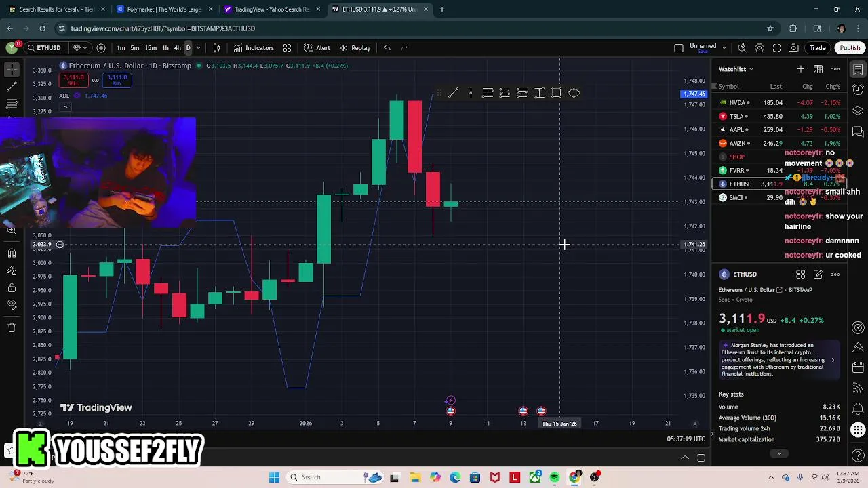This screenshot has height=488, width=868.
Task: Select the 15m timeframe
Action: click(151, 48)
